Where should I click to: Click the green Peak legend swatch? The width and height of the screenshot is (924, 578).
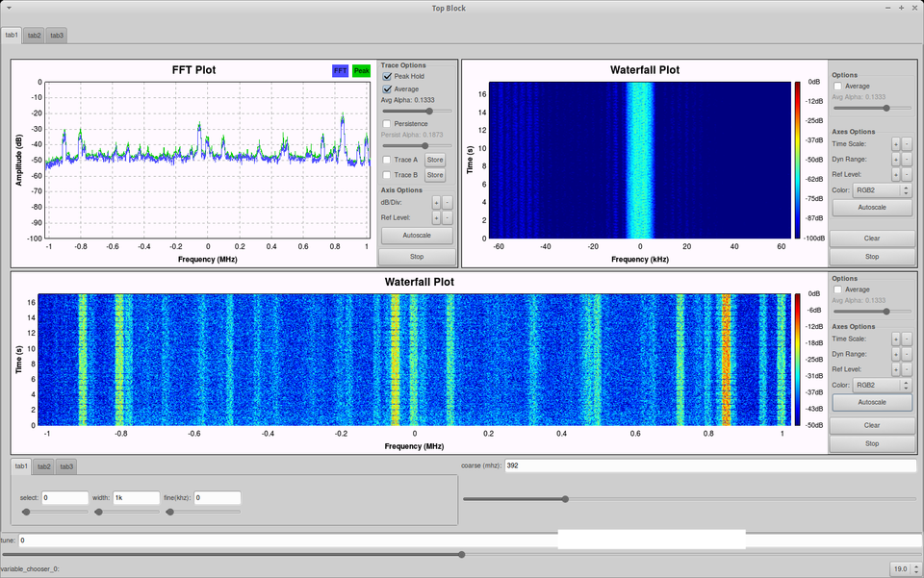click(x=362, y=71)
